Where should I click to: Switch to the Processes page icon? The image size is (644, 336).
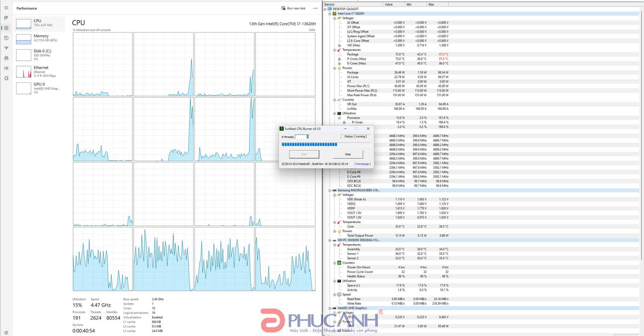[6, 18]
